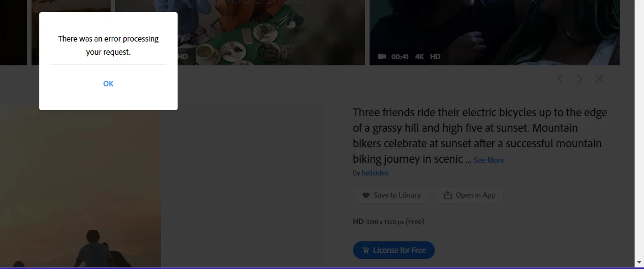Go to previous item with left chevron
Image resolution: width=644 pixels, height=269 pixels.
(560, 79)
